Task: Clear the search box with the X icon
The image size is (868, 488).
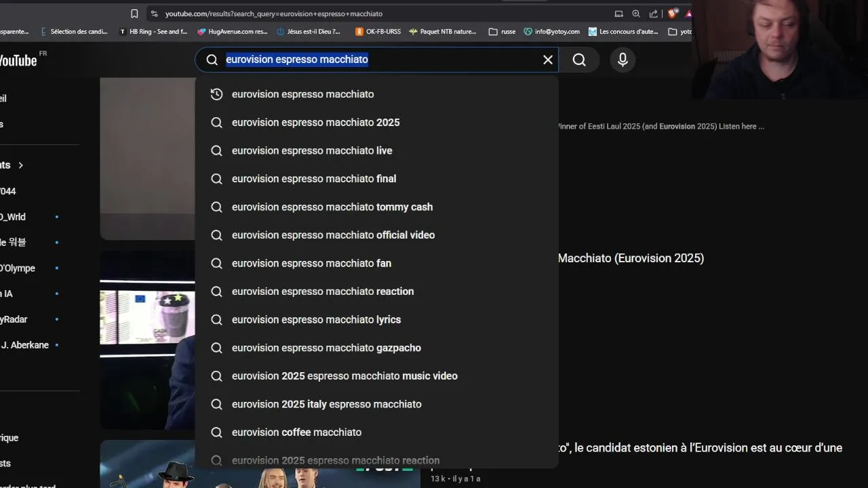Action: click(548, 60)
